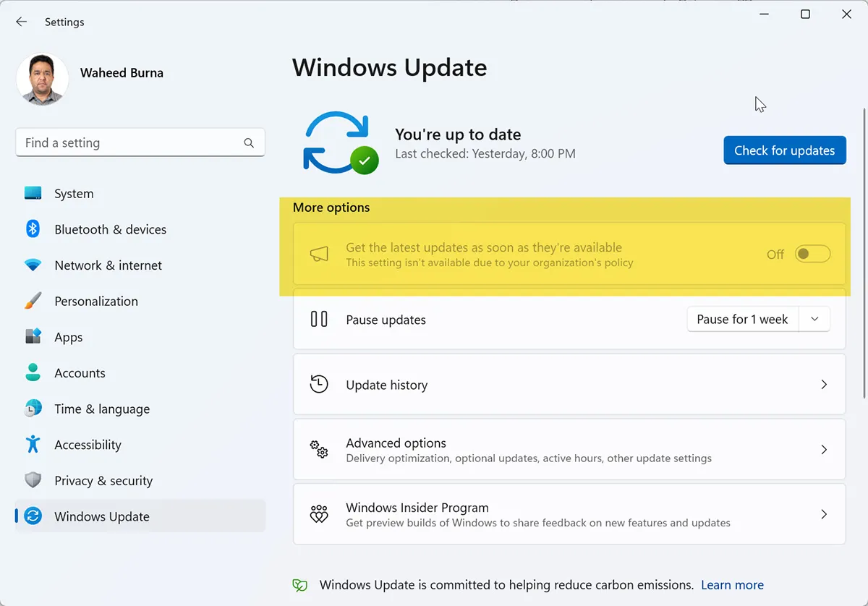This screenshot has height=606, width=868.
Task: Open Time & language settings
Action: point(140,409)
